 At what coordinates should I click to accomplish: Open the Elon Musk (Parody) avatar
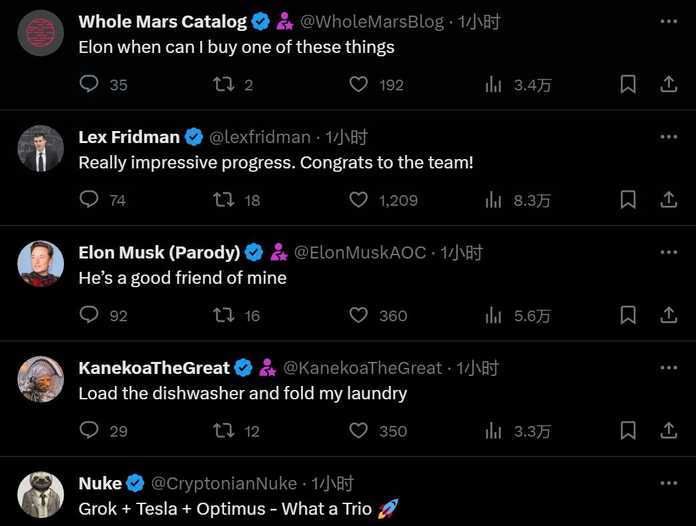(x=41, y=264)
